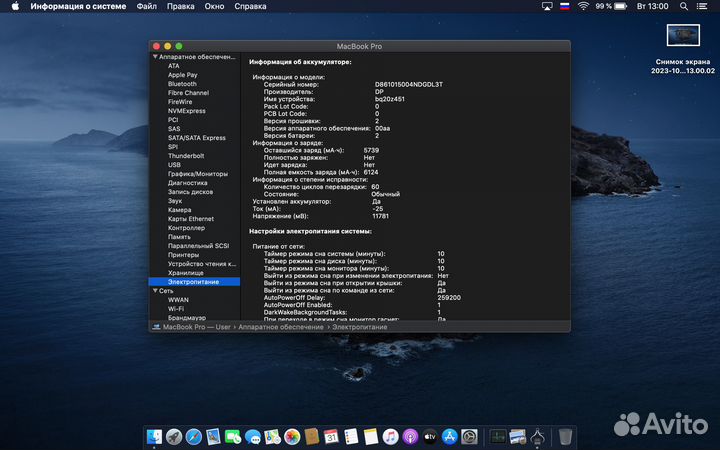
Task: Select Хранилище in the sidebar
Action: pyautogui.click(x=186, y=273)
